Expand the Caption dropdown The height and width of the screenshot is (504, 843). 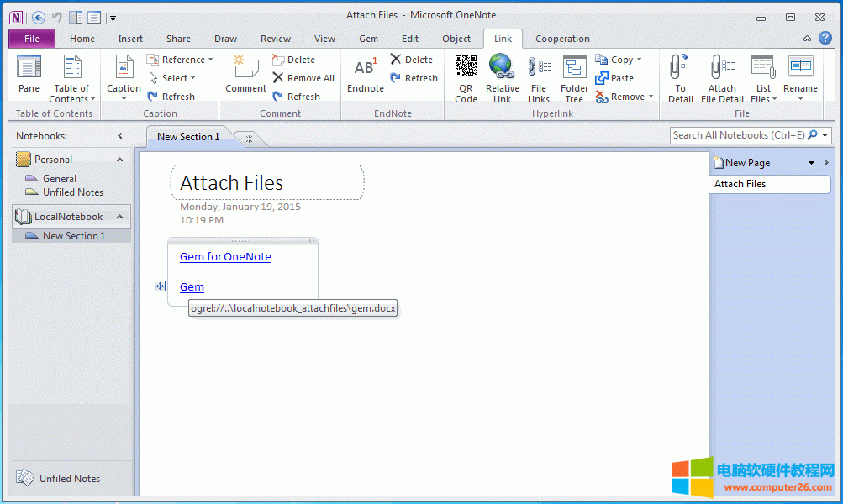pyautogui.click(x=124, y=98)
